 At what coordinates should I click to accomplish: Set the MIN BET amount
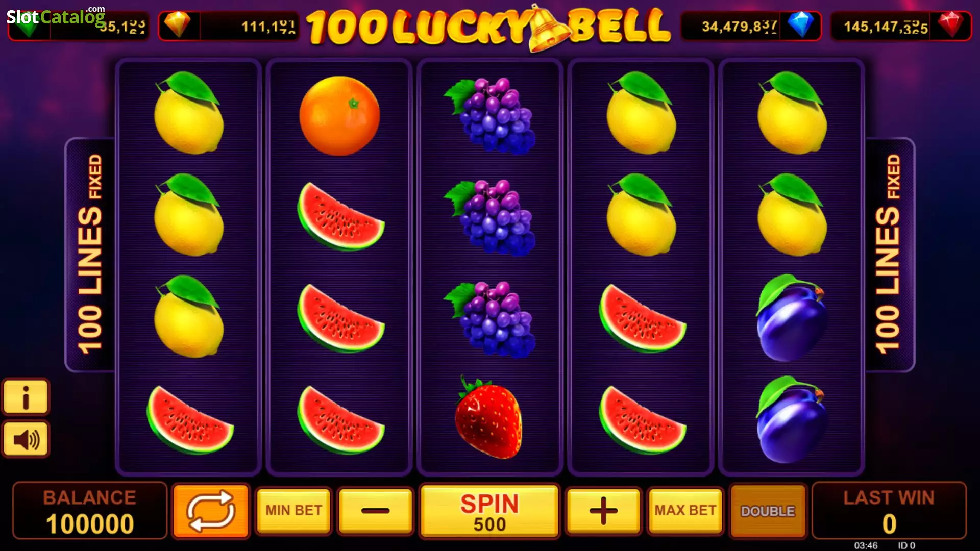293,511
